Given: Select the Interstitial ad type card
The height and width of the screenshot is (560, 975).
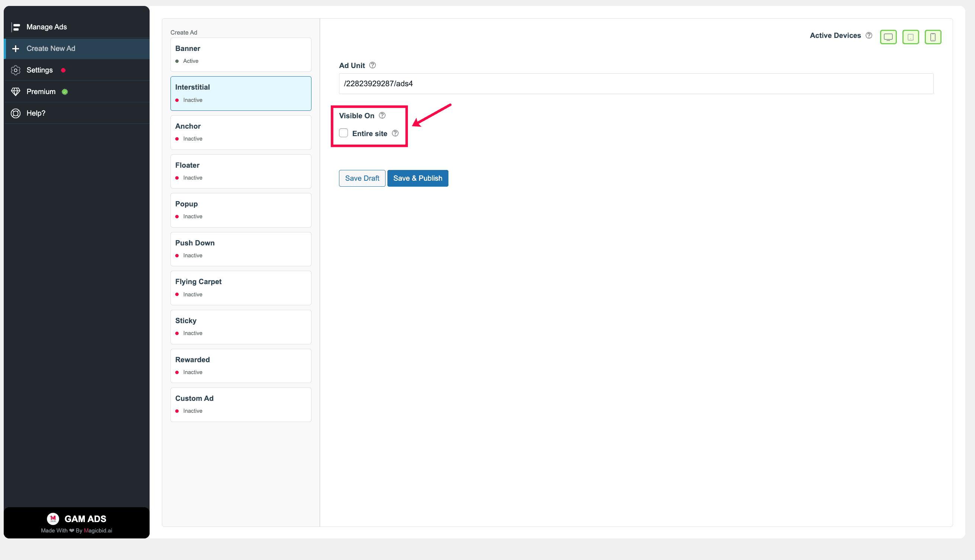Looking at the screenshot, I should tap(240, 93).
